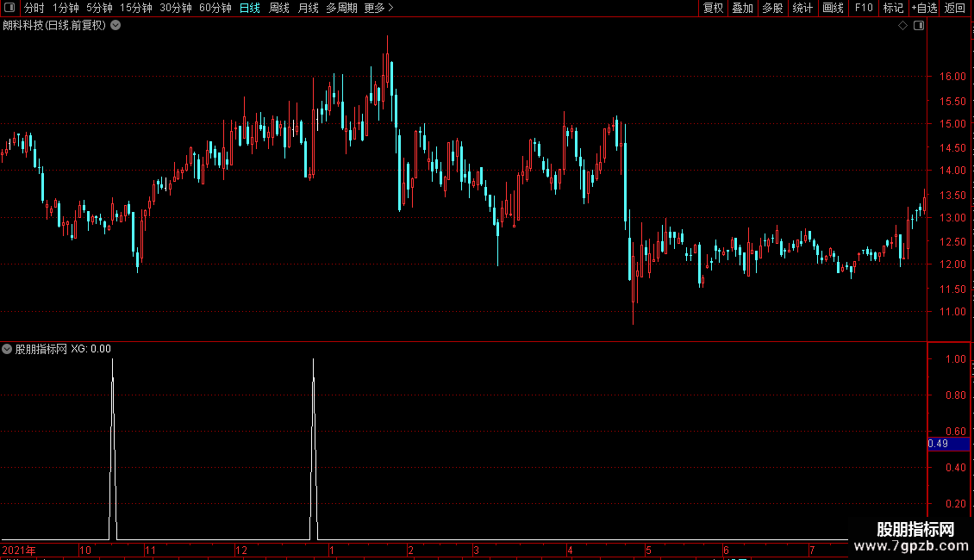Toggle the side panel icon at chart top-right
974x560 pixels.
point(919,26)
